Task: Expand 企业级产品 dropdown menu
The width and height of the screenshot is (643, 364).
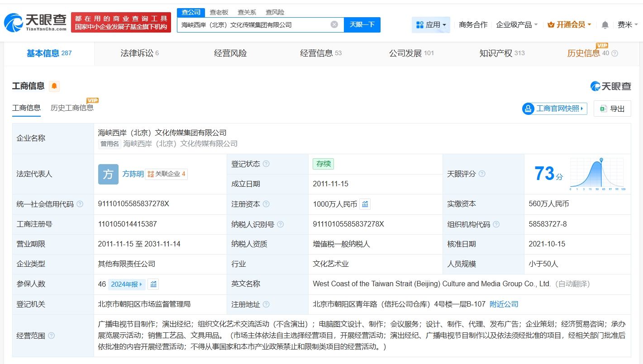Action: pyautogui.click(x=517, y=25)
